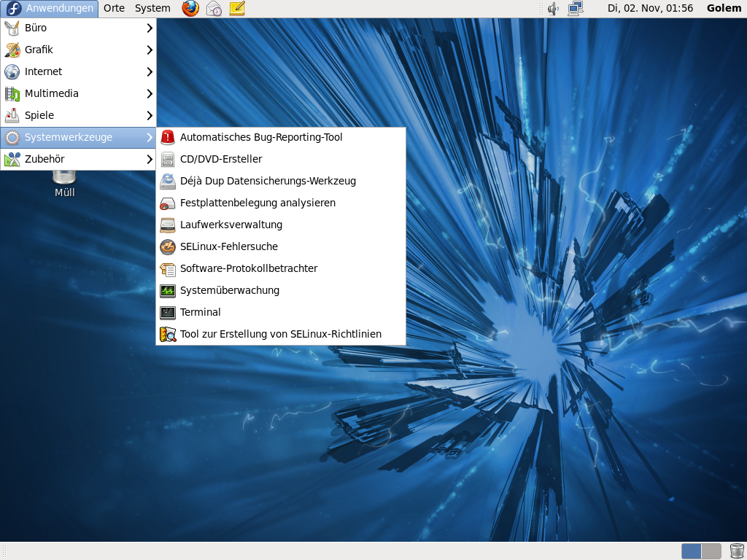The width and height of the screenshot is (747, 560).
Task: Launch Laufwerksverwaltung from the submenu
Action: click(231, 225)
